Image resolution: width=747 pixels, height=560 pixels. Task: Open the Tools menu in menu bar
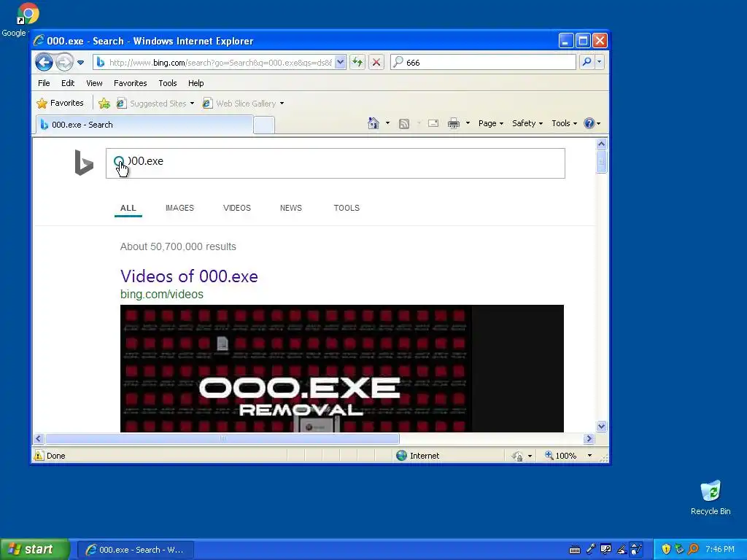point(168,83)
